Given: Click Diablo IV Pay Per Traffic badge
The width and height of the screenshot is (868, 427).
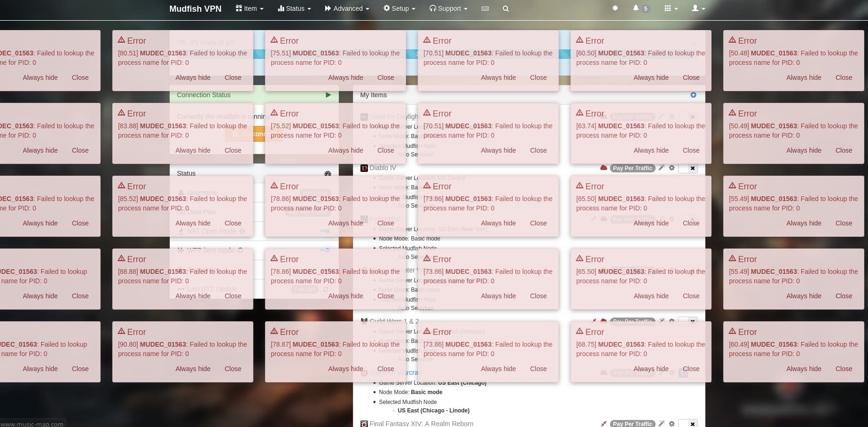Looking at the screenshot, I should tap(632, 168).
